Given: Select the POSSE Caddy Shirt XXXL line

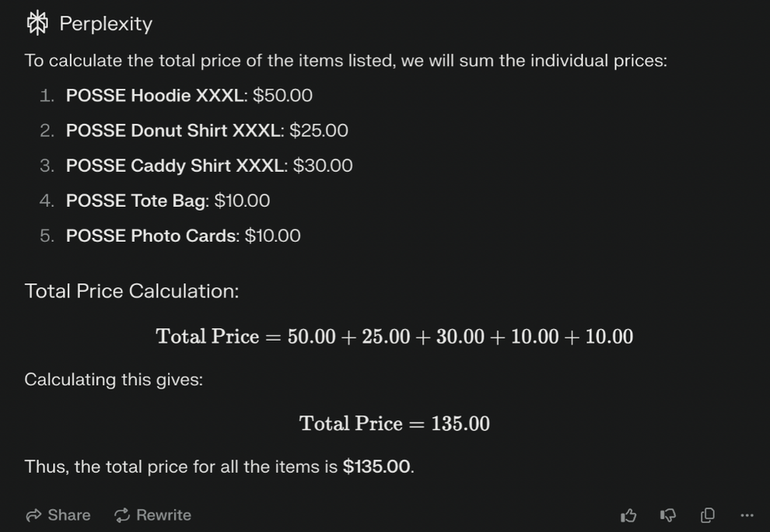Looking at the screenshot, I should coord(209,166).
